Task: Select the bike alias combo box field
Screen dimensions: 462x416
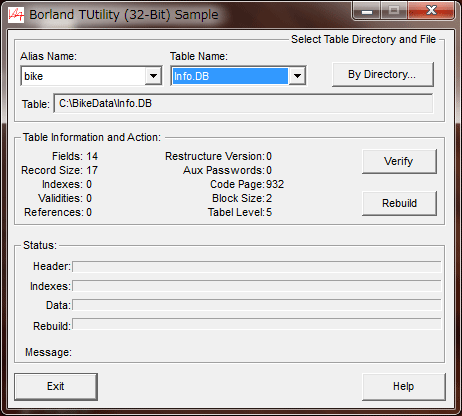Action: (91, 76)
